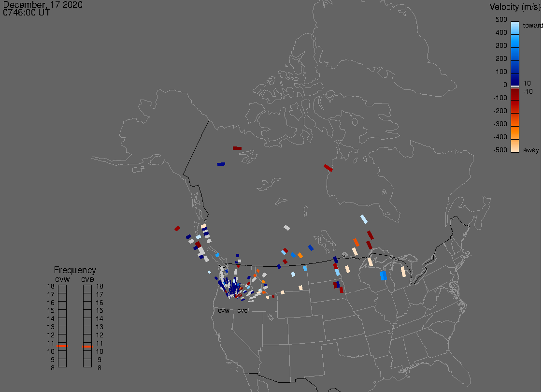
Task: Select the 300 value on velocity scale
Action: coord(501,46)
